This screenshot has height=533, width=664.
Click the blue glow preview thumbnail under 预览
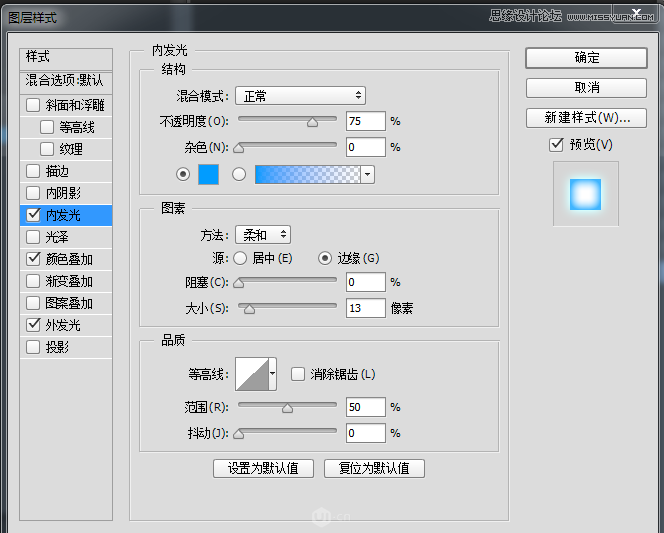[x=586, y=194]
